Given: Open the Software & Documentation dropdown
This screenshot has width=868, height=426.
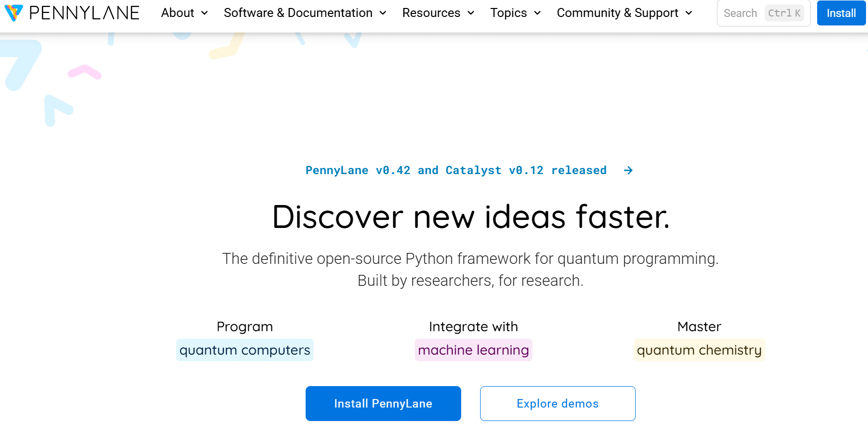Looking at the screenshot, I should (298, 13).
